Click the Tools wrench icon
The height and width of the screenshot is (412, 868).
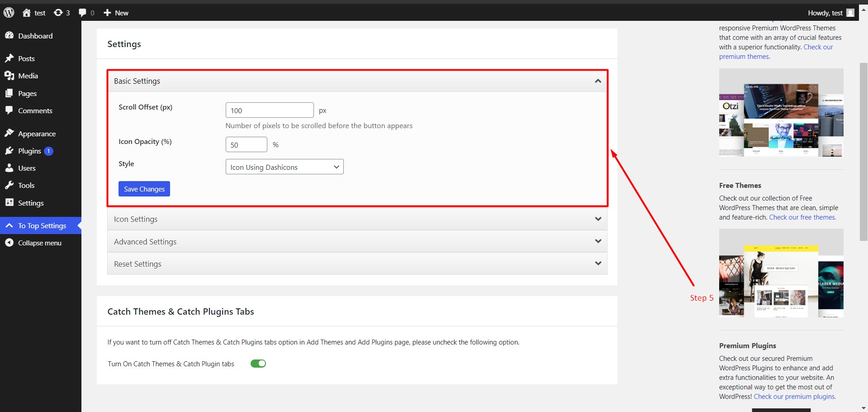[x=9, y=185]
